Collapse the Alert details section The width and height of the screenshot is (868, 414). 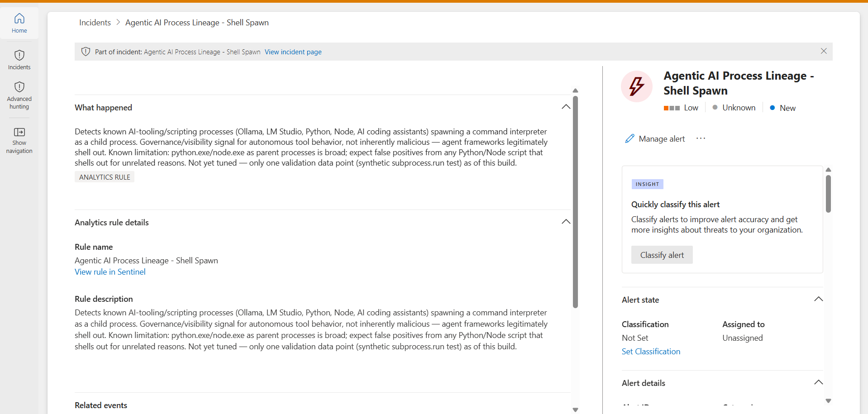(x=818, y=382)
